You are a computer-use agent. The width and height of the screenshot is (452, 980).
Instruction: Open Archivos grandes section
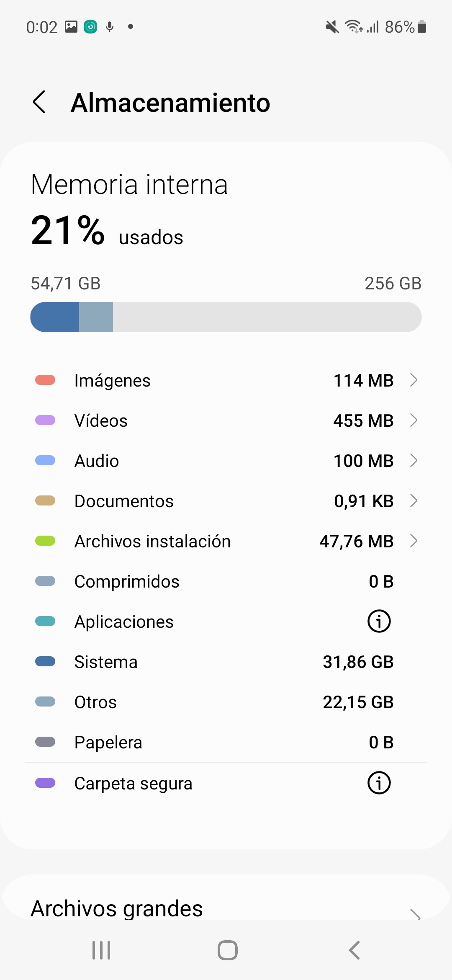[x=226, y=908]
